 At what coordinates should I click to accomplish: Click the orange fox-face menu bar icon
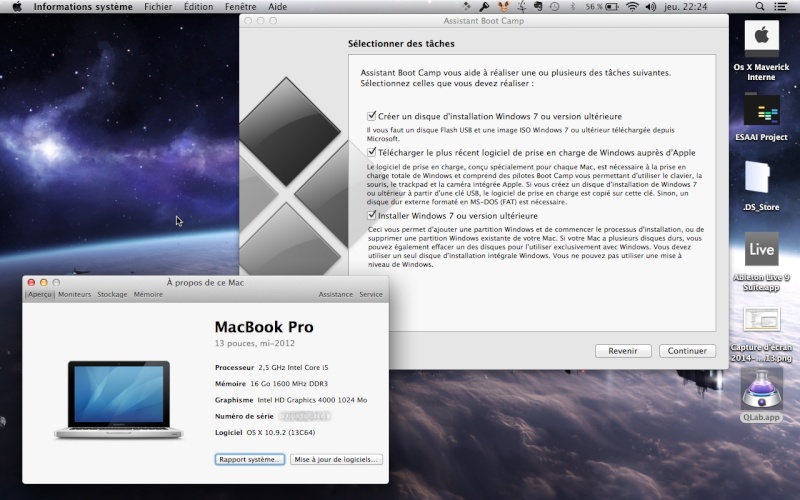pyautogui.click(x=503, y=7)
